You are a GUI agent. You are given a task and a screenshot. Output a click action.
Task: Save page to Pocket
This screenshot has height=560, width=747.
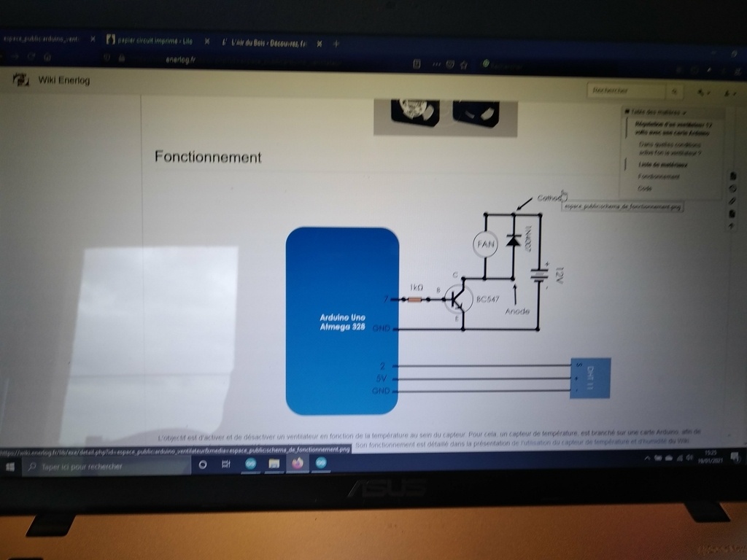point(449,65)
